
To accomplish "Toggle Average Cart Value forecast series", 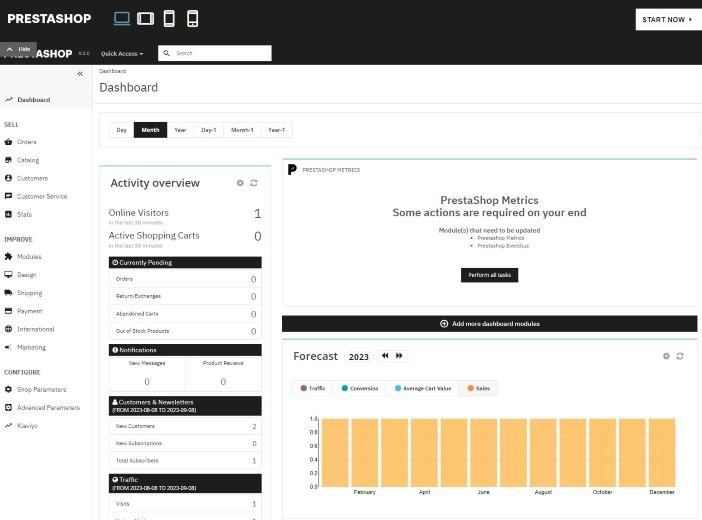I will click(423, 388).
